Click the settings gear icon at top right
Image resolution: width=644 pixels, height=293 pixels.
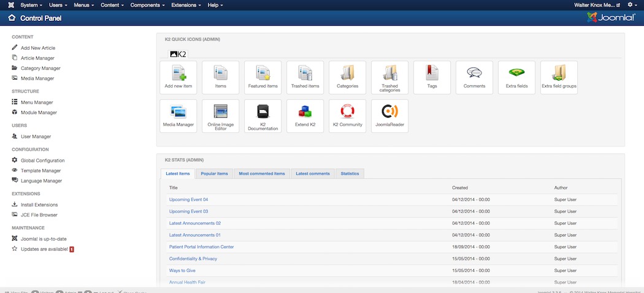[x=631, y=5]
